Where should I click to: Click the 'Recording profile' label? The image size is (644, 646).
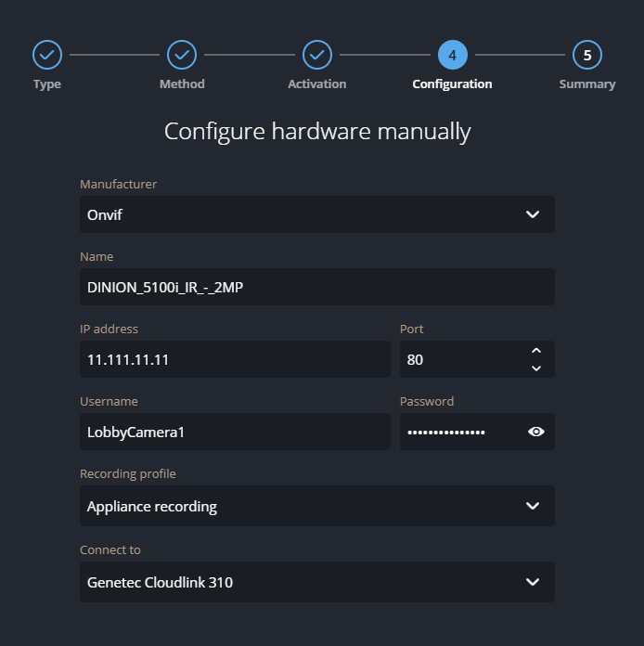128,474
